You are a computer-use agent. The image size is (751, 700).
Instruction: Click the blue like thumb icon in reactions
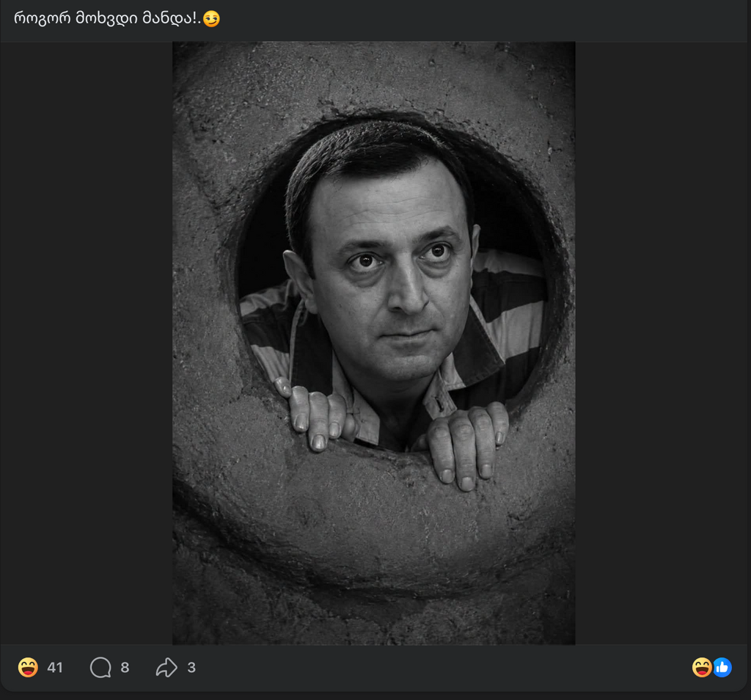[722, 668]
